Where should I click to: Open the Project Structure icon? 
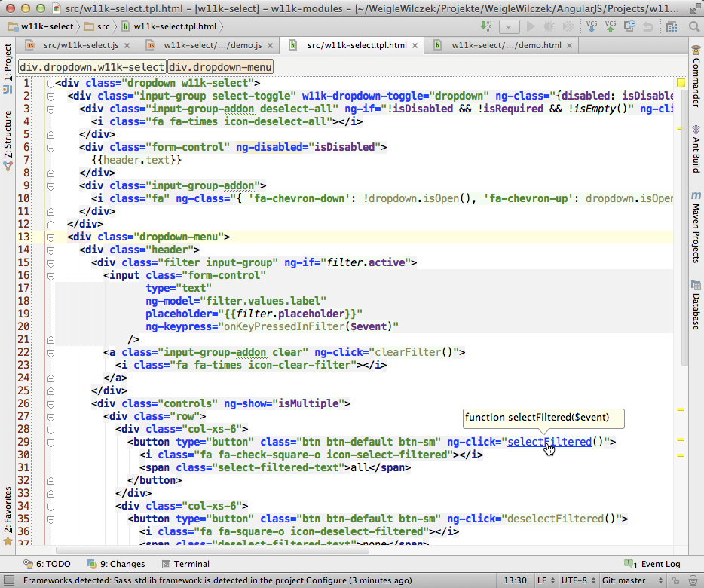(672, 27)
